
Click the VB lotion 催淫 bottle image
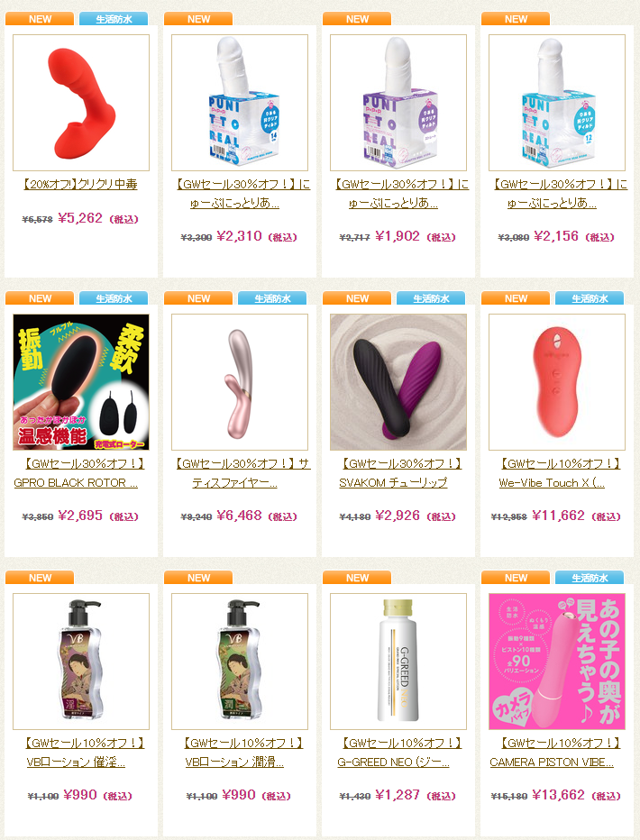[81, 662]
